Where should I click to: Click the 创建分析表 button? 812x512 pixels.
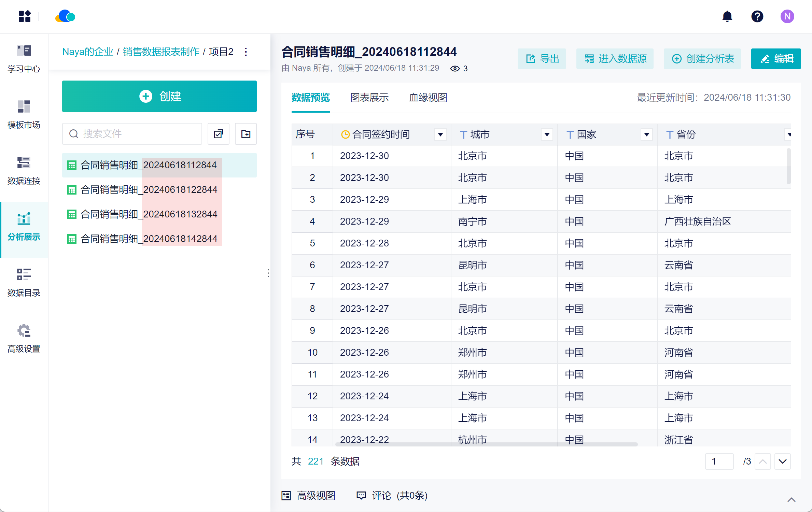pyautogui.click(x=702, y=59)
